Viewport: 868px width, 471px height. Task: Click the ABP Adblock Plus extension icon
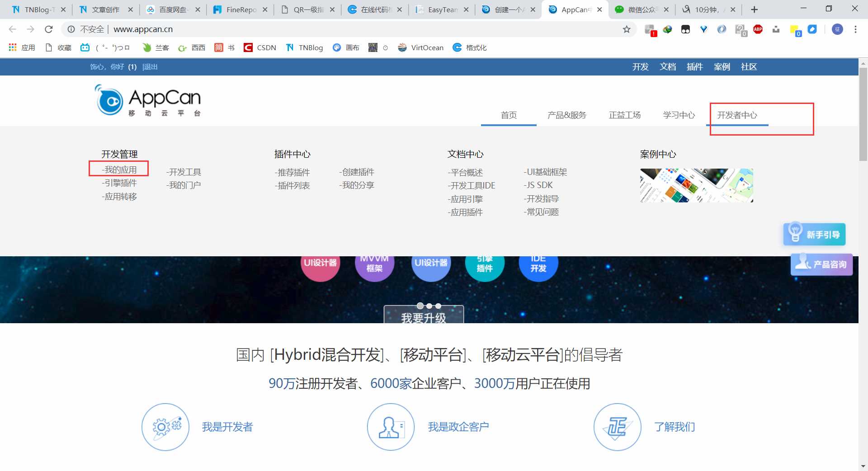[758, 29]
